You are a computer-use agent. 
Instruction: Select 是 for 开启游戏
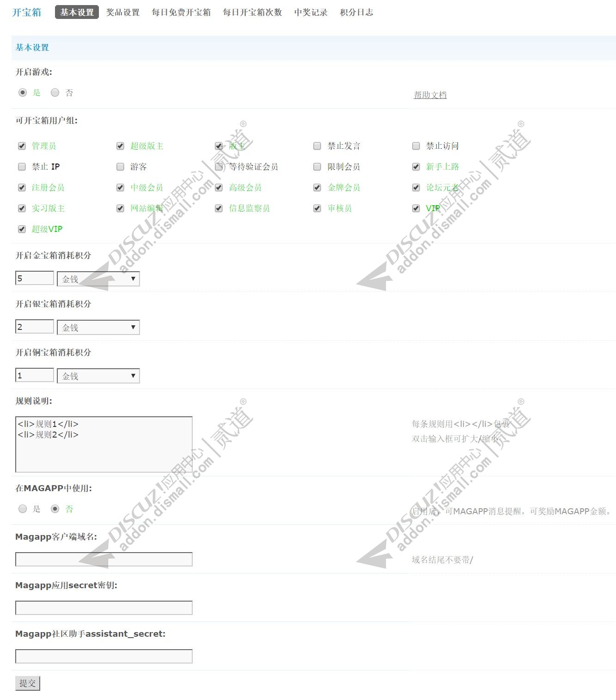[x=23, y=93]
